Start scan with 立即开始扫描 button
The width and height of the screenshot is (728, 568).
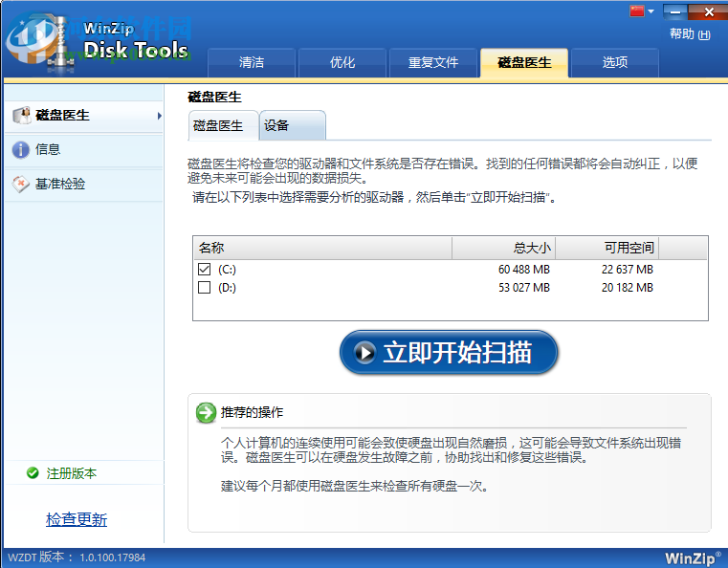pyautogui.click(x=449, y=352)
